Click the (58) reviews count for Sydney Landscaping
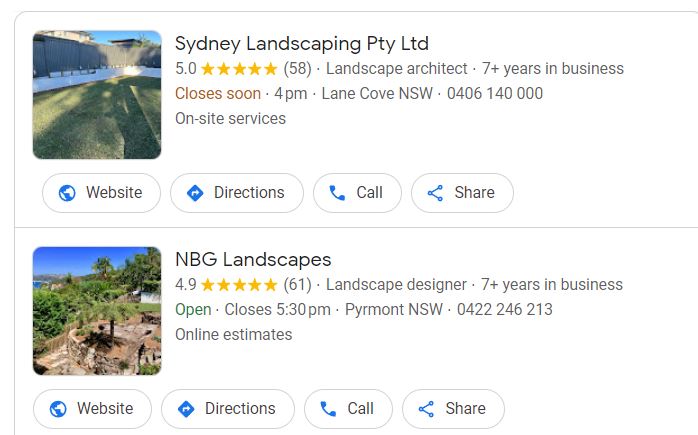 tap(297, 69)
